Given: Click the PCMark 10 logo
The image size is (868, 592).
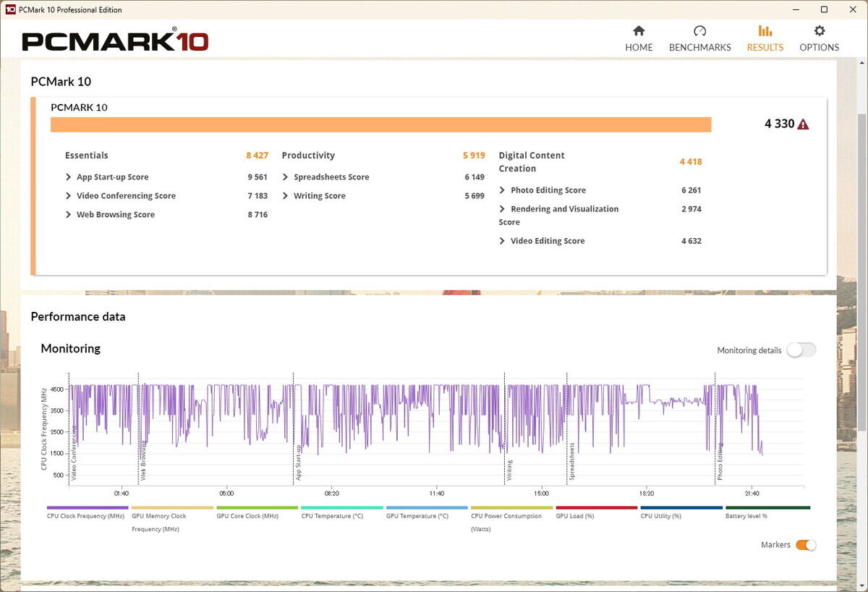Looking at the screenshot, I should pos(115,40).
